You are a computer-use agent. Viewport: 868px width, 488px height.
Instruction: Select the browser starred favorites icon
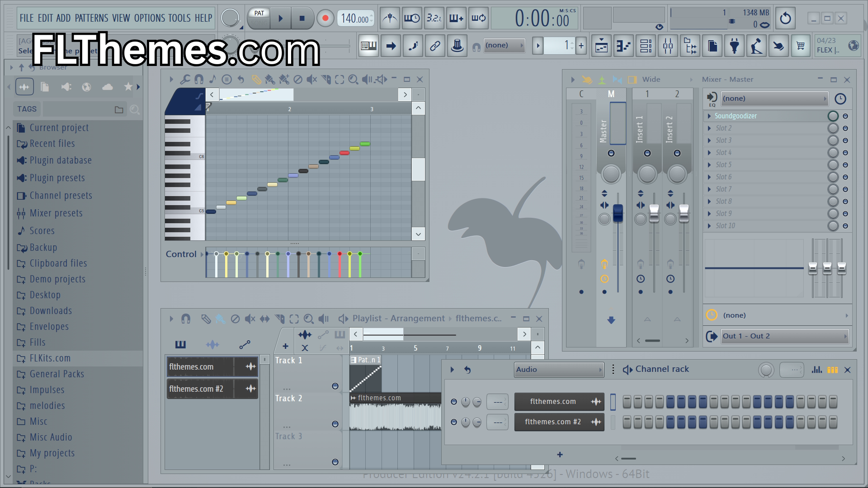(x=128, y=87)
